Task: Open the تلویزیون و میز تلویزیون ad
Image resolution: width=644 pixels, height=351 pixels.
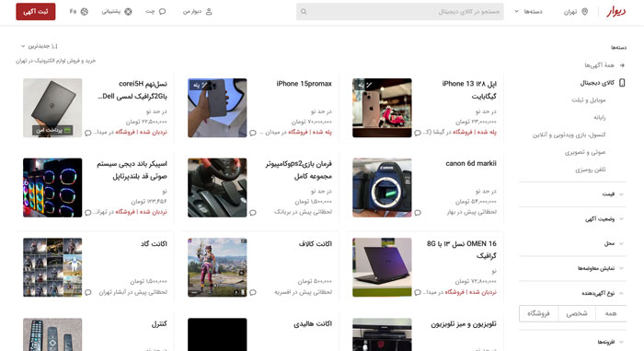Action: tap(464, 324)
